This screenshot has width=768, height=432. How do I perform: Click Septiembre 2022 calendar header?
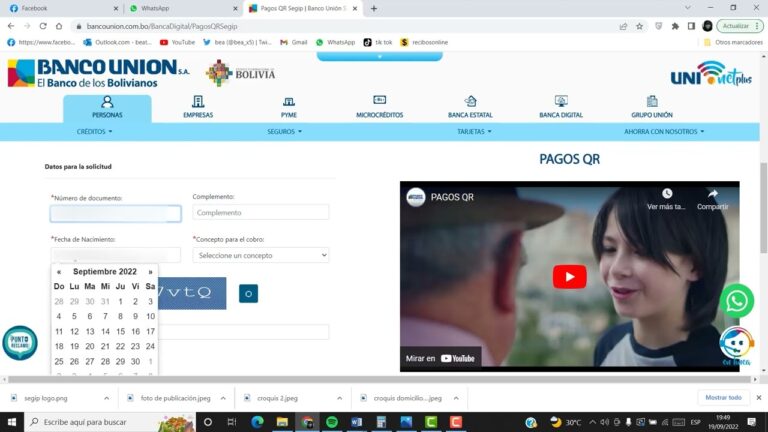(x=105, y=271)
